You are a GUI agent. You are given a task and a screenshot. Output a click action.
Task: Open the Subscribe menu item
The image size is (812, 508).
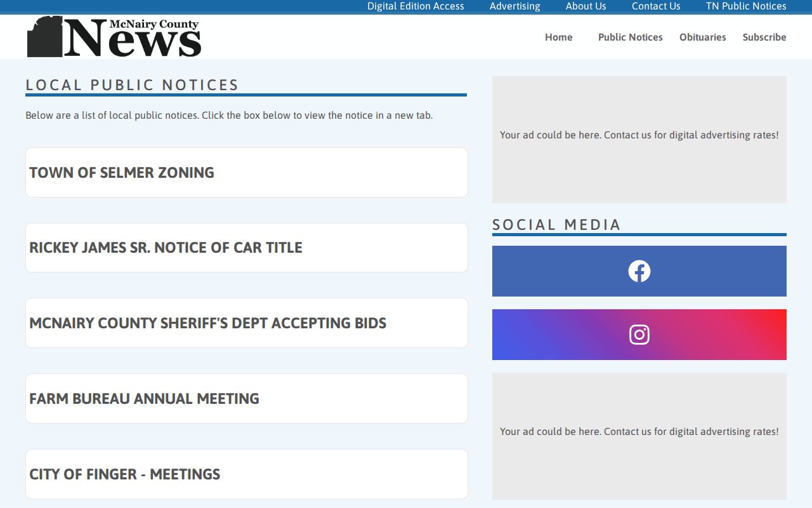(764, 37)
